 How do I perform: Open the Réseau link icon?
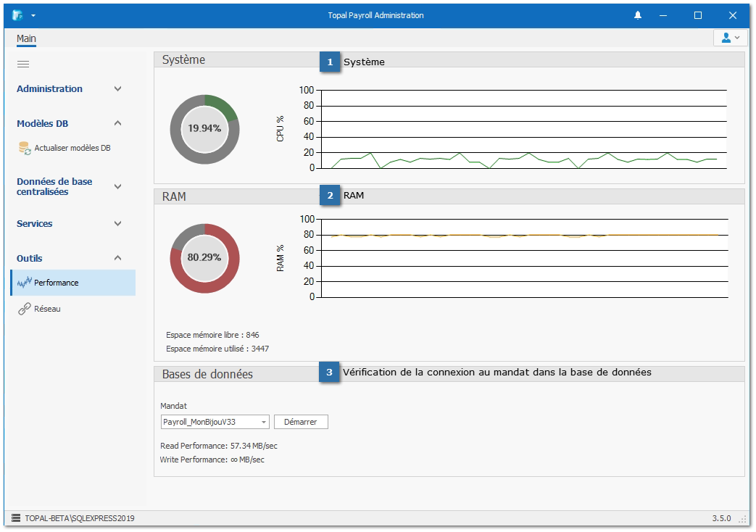[25, 309]
